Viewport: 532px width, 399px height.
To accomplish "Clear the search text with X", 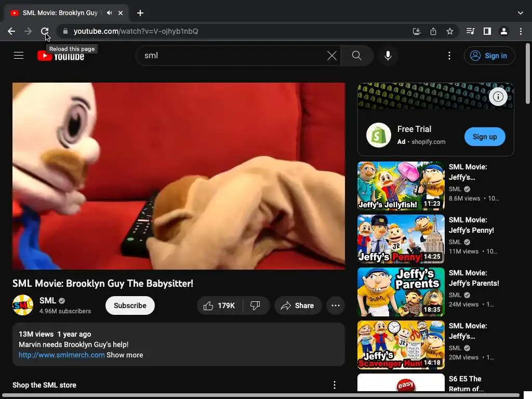I will coord(332,55).
